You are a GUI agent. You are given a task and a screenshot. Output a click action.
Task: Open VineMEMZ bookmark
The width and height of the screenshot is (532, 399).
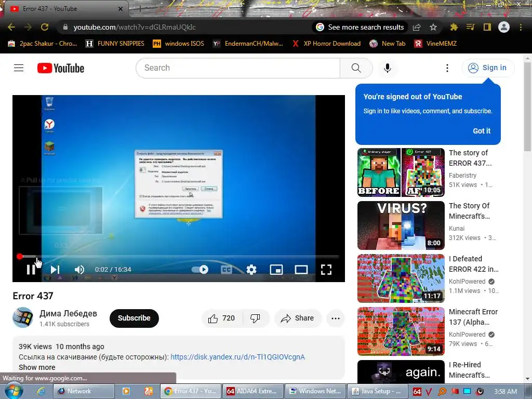435,44
